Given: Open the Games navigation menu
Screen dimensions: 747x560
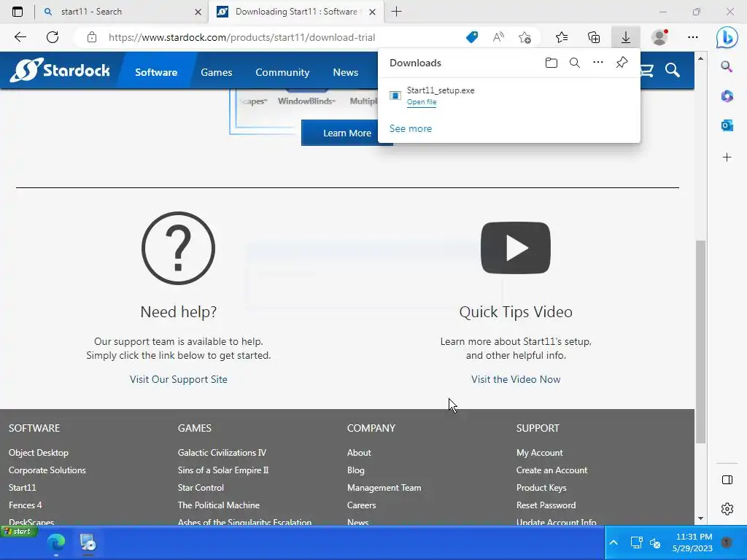Looking at the screenshot, I should (x=216, y=72).
